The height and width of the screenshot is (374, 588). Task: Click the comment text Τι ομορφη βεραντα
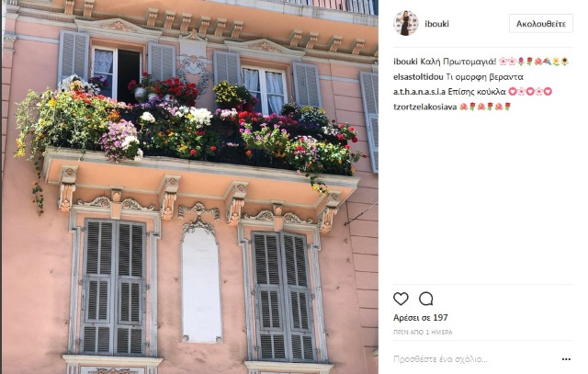pyautogui.click(x=484, y=77)
